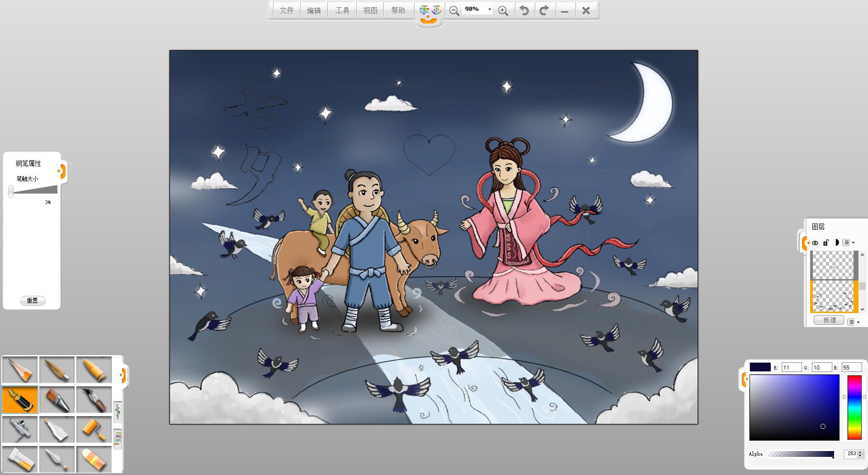
Task: Toggle the layer lock icon
Action: [x=826, y=243]
